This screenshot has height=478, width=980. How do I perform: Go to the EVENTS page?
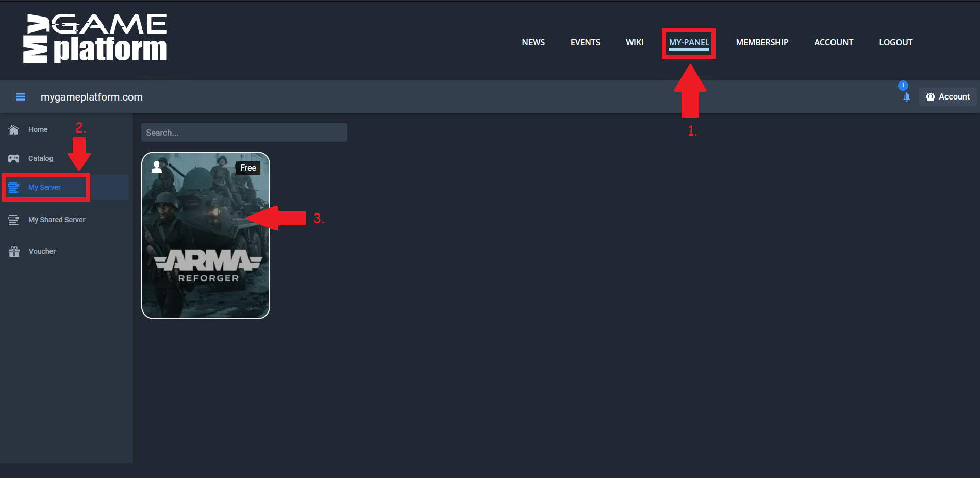point(585,42)
